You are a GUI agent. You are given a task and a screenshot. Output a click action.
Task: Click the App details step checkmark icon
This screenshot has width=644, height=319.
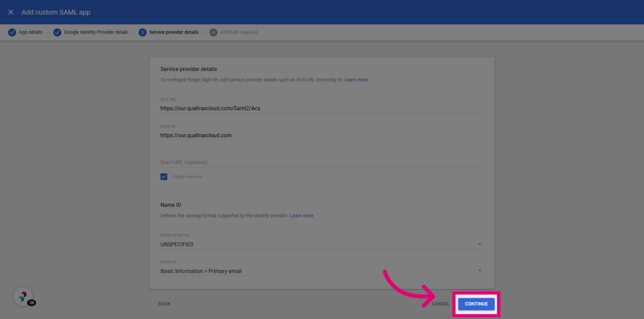click(12, 32)
